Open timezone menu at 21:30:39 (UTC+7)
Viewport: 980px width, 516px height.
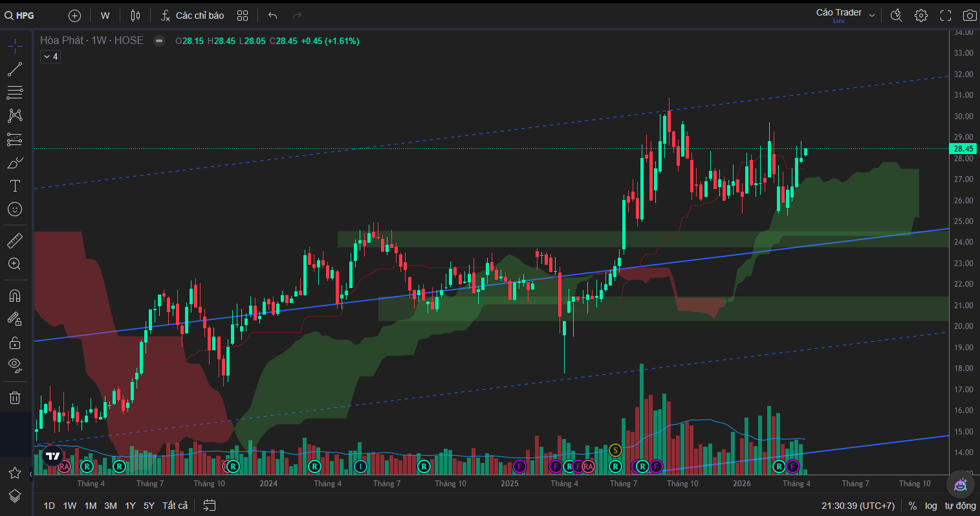[x=858, y=506]
